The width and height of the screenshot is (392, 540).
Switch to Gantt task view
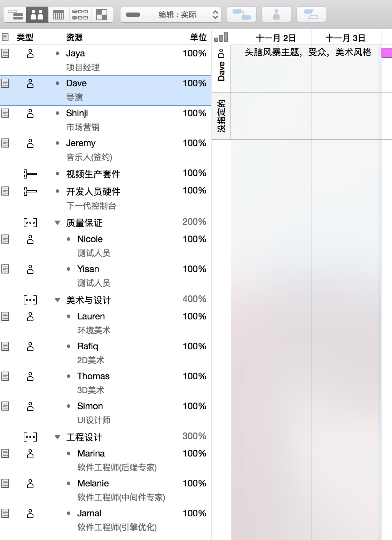click(15, 15)
